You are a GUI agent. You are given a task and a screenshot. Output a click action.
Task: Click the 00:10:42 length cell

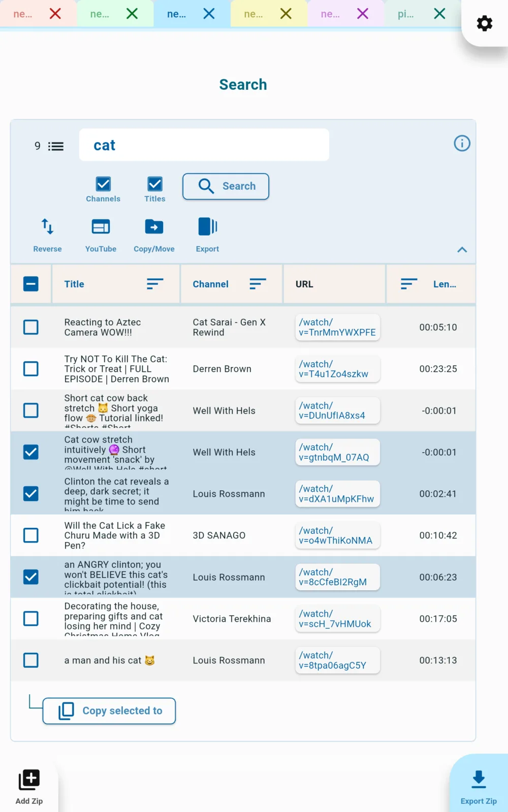coord(438,535)
